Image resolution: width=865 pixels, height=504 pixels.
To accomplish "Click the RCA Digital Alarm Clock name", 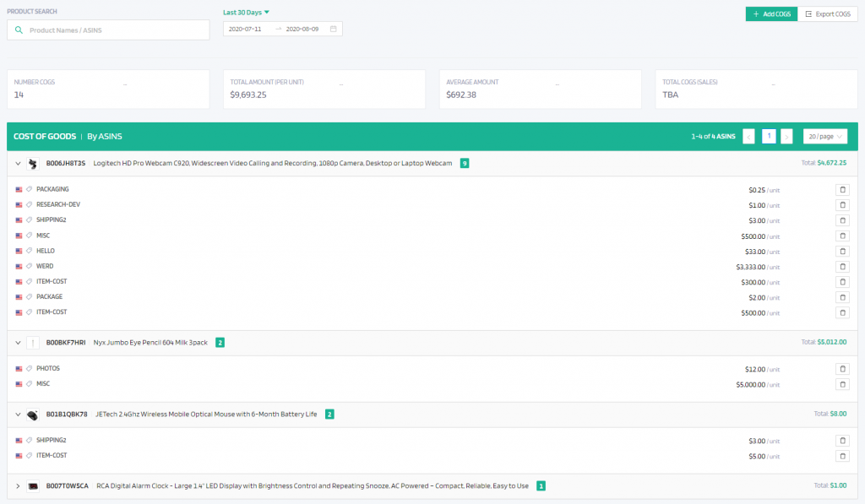I will [x=313, y=485].
